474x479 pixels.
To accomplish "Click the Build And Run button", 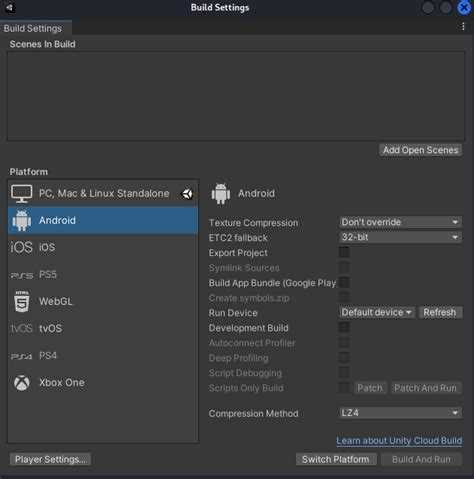I will tap(421, 459).
